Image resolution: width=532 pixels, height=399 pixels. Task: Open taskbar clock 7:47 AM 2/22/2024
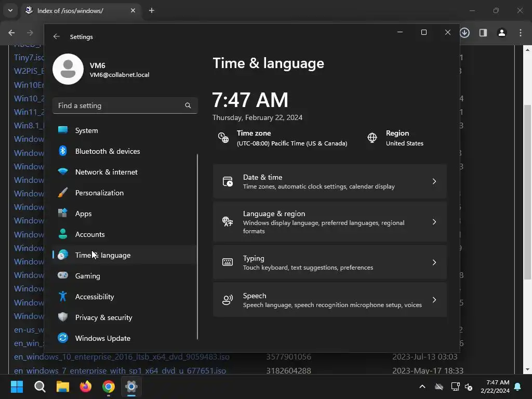pyautogui.click(x=495, y=387)
